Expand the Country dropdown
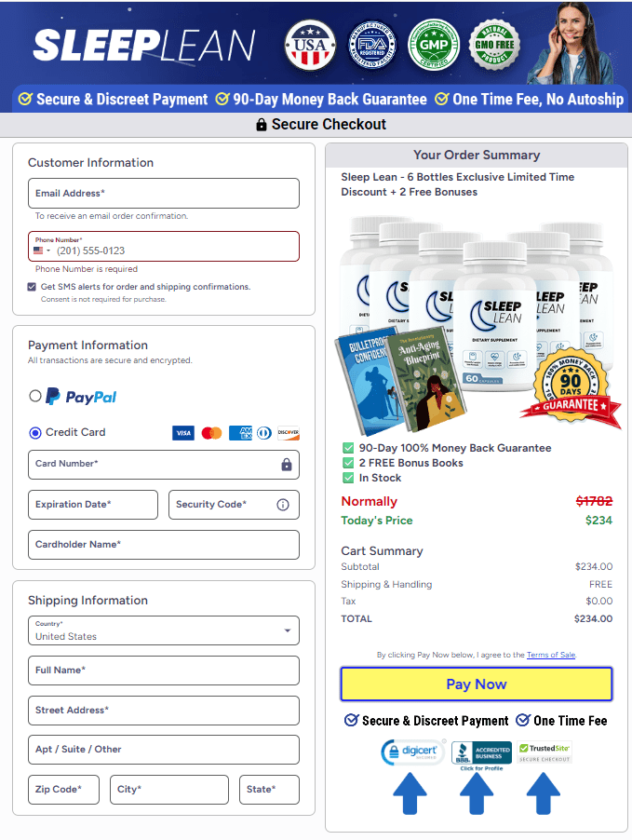The height and width of the screenshot is (840, 632). [x=164, y=630]
